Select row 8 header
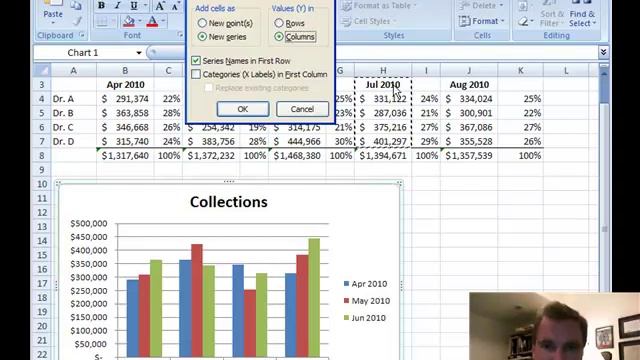This screenshot has height=360, width=640. point(42,156)
